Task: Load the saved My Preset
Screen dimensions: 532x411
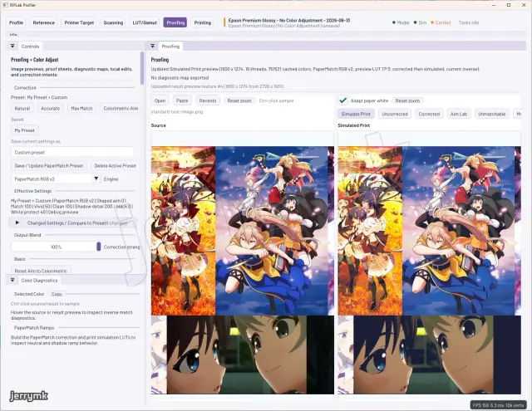Action: click(24, 130)
